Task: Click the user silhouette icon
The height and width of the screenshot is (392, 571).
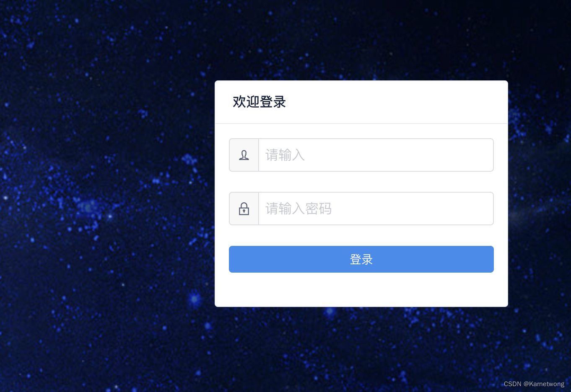Action: point(244,155)
